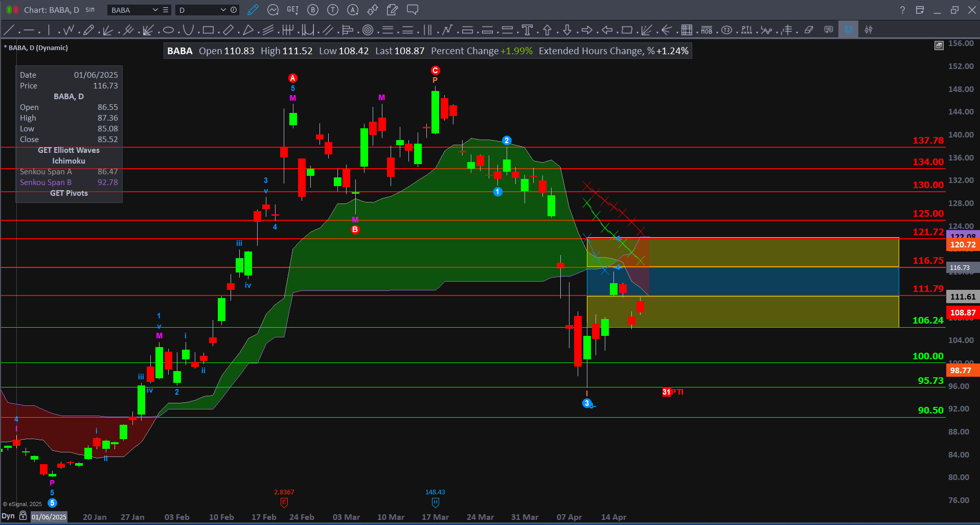Click the Time Projection TJ icon
Viewport: 980px width, 525px height.
[726, 29]
